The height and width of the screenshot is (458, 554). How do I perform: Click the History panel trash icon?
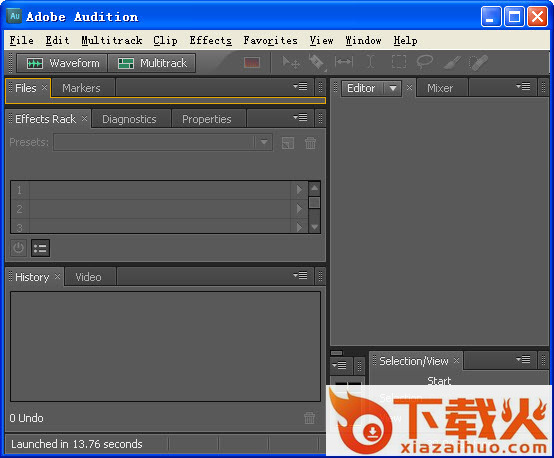click(x=310, y=418)
